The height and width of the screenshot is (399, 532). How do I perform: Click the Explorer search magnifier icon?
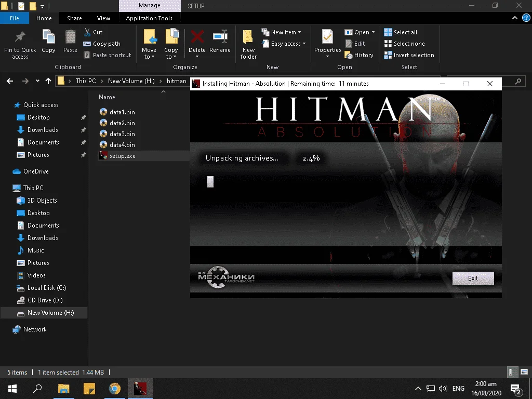coord(518,81)
